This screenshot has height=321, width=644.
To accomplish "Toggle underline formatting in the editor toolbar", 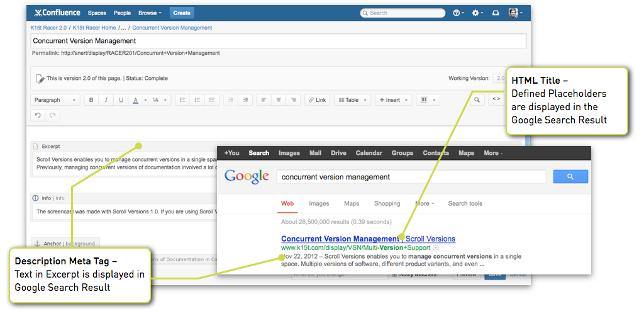I will [x=121, y=100].
